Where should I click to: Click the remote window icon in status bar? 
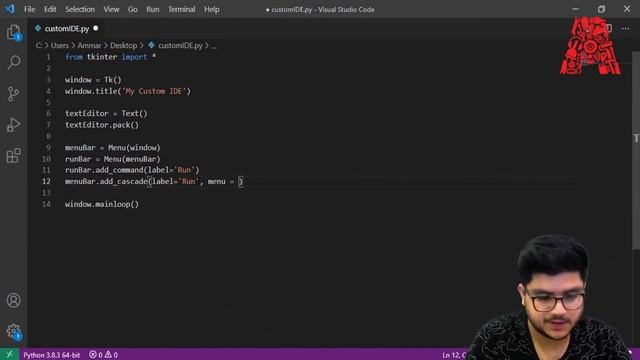click(x=9, y=354)
